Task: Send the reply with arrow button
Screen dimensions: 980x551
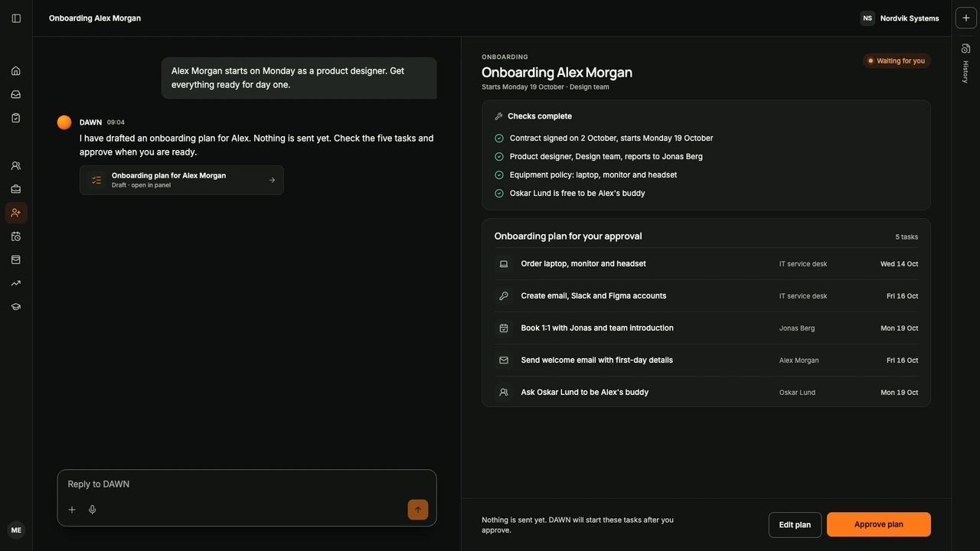Action: (x=418, y=510)
